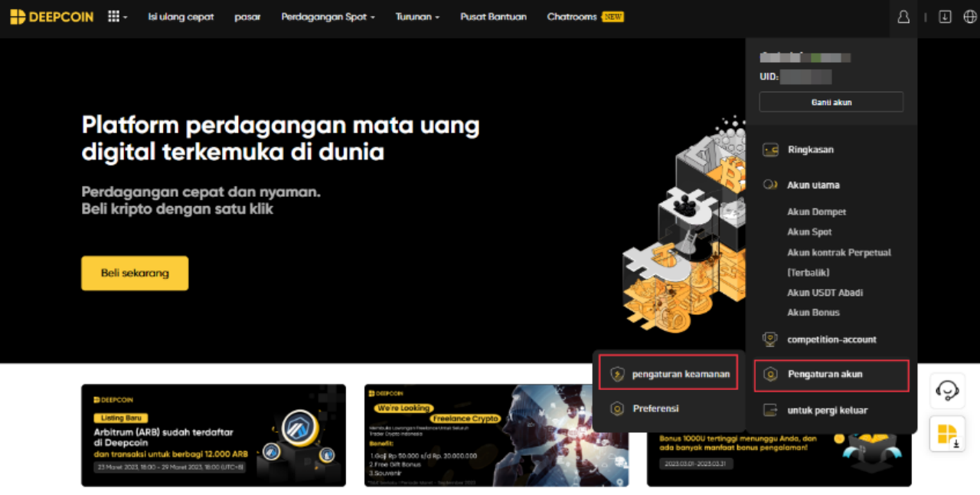
Task: Click the floating QR download widget
Action: (948, 434)
